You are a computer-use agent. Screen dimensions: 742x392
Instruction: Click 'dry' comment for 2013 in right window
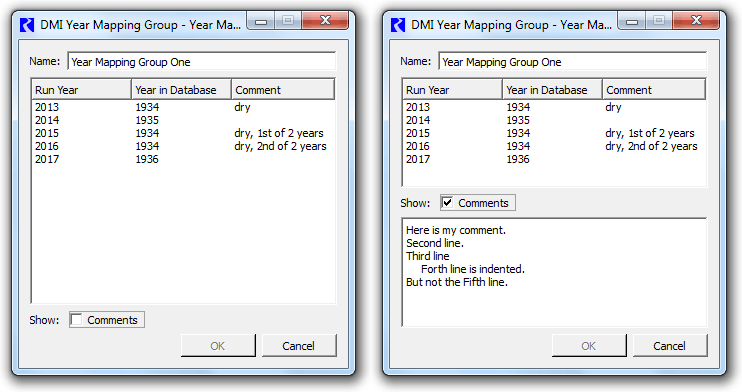click(x=613, y=107)
